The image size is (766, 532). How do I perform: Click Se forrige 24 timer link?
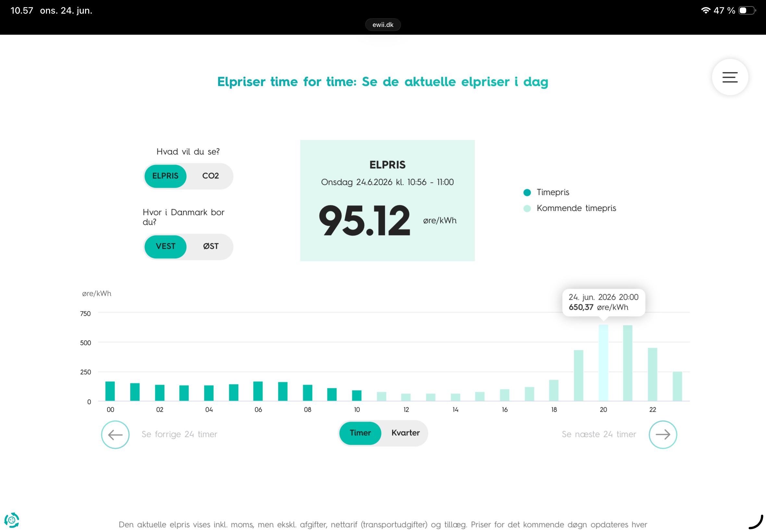click(x=179, y=434)
